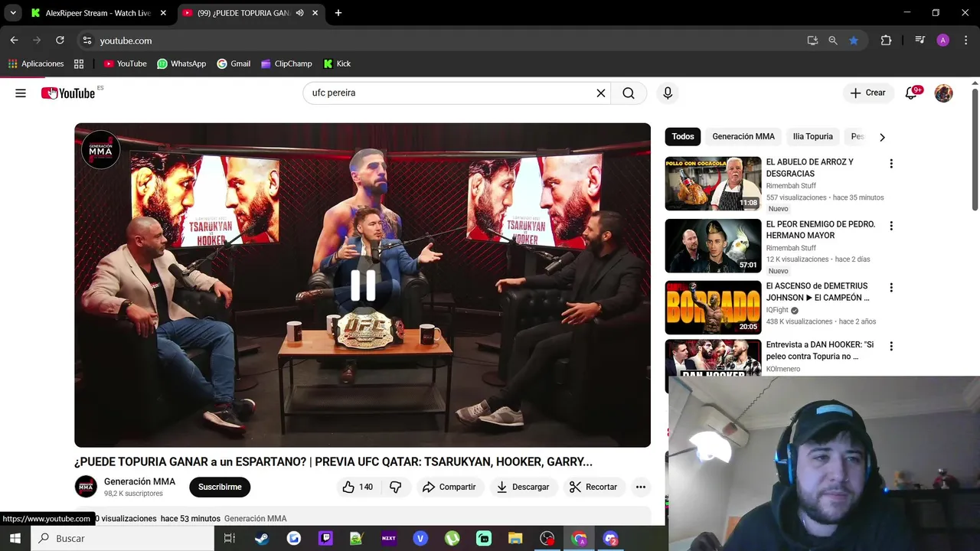Go back in browser history

pyautogui.click(x=14, y=41)
